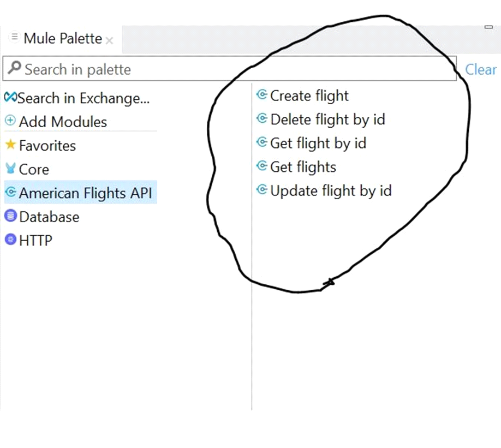501x448 pixels.
Task: Focus the Search in palette field
Action: coord(229,69)
